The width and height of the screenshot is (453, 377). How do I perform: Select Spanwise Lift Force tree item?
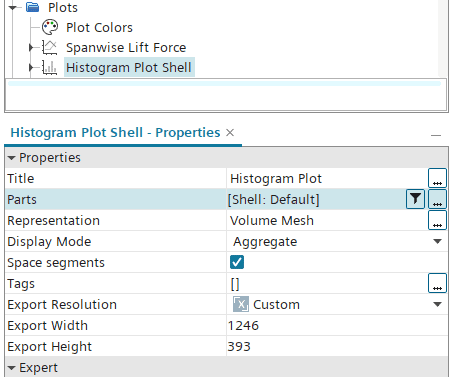pos(126,48)
